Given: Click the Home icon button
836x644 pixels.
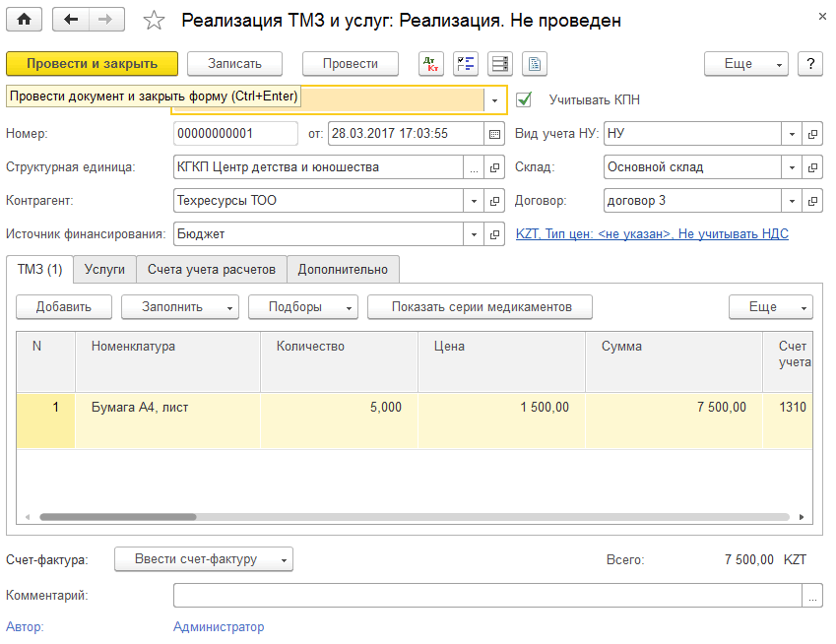Looking at the screenshot, I should (25, 20).
